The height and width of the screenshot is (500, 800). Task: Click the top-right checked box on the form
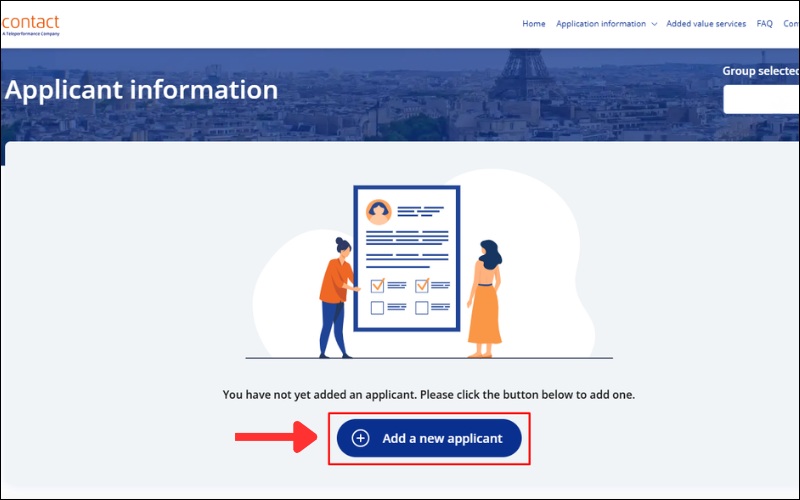421,286
